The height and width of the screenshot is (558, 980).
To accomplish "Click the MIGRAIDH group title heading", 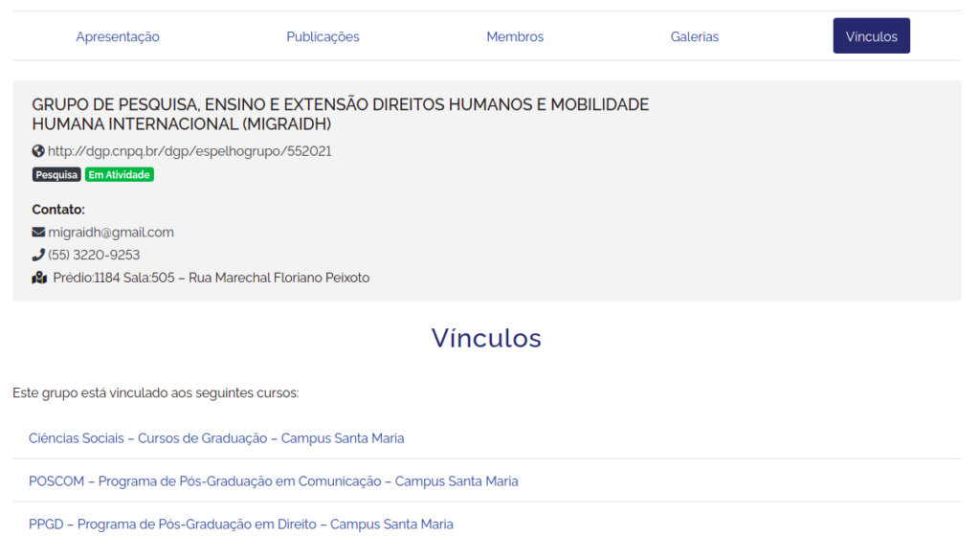I will point(340,114).
